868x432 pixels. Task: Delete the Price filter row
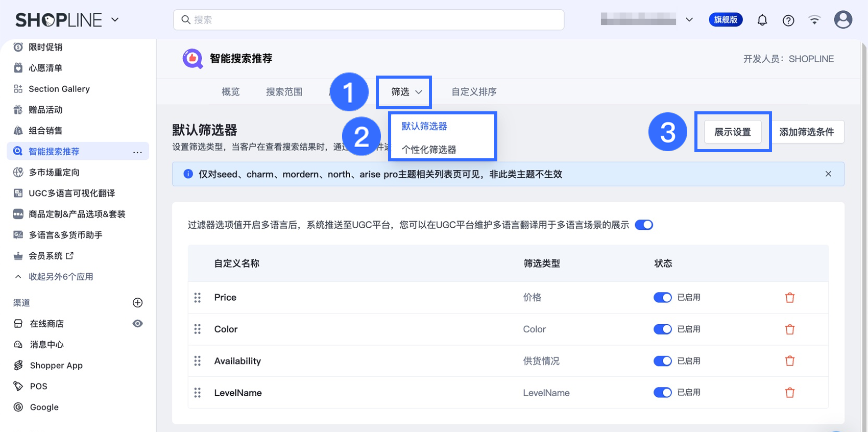point(789,298)
